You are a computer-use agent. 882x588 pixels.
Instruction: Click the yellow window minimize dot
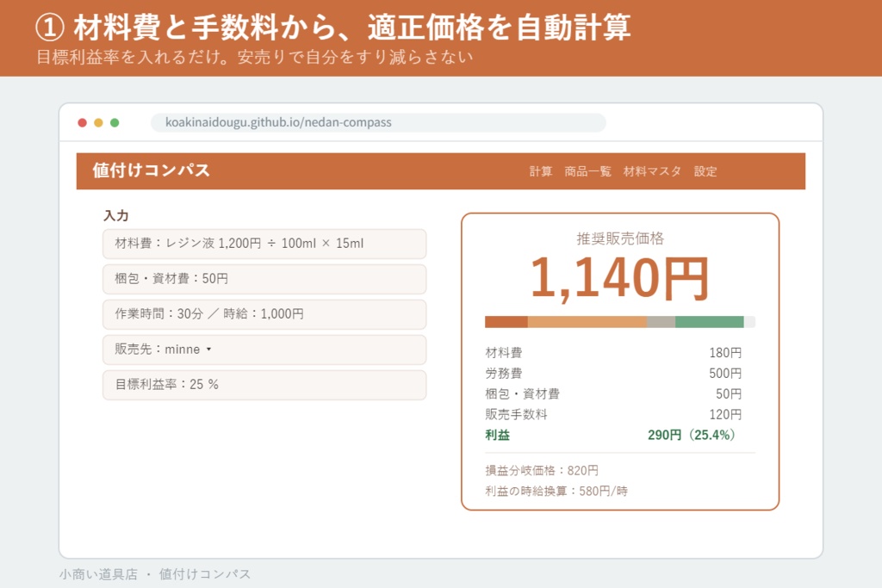98,122
